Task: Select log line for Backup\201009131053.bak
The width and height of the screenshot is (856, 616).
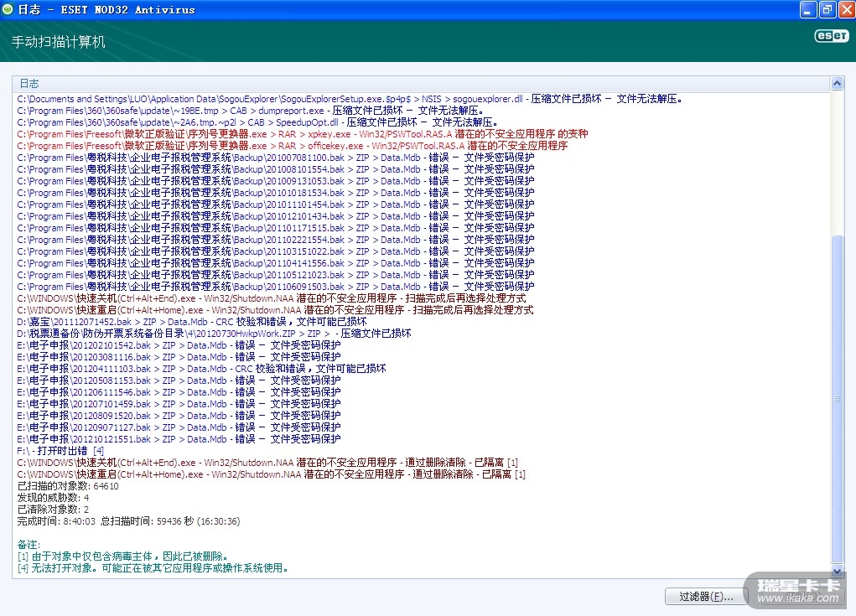Action: tap(276, 181)
